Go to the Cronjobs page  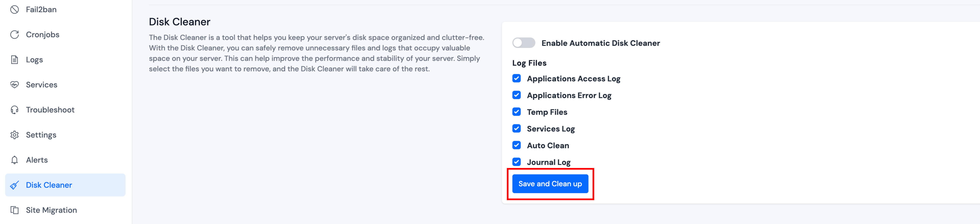65,35
